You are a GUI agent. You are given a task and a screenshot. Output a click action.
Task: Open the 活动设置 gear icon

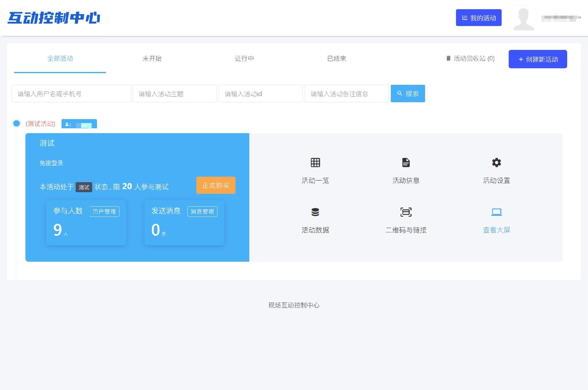tap(496, 163)
